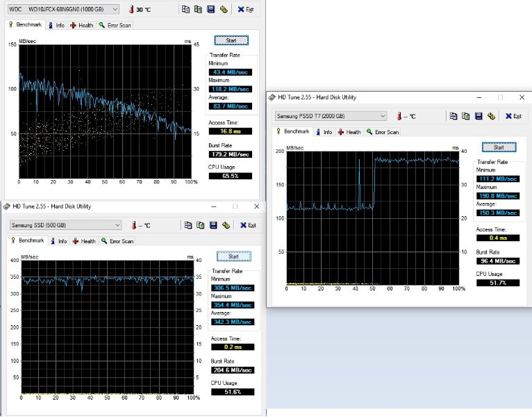Save floppy icon in Samsung SSD window
532x417 pixels.
tap(213, 225)
